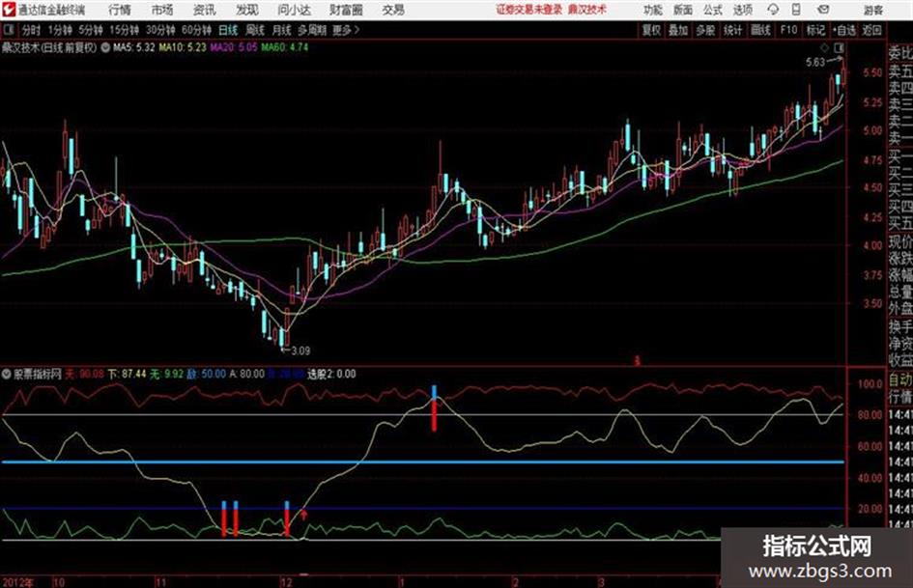Viewport: 913px width, 588px height.
Task: Open the 选项 menu
Action: (x=743, y=10)
